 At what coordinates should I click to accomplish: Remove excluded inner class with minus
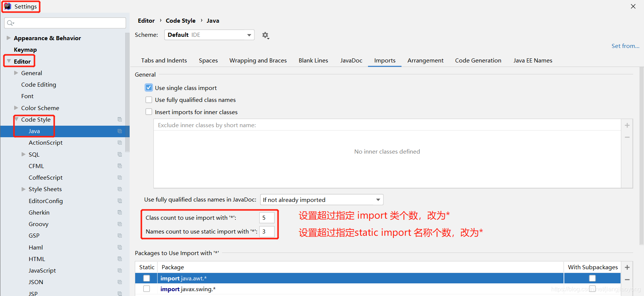tap(627, 137)
